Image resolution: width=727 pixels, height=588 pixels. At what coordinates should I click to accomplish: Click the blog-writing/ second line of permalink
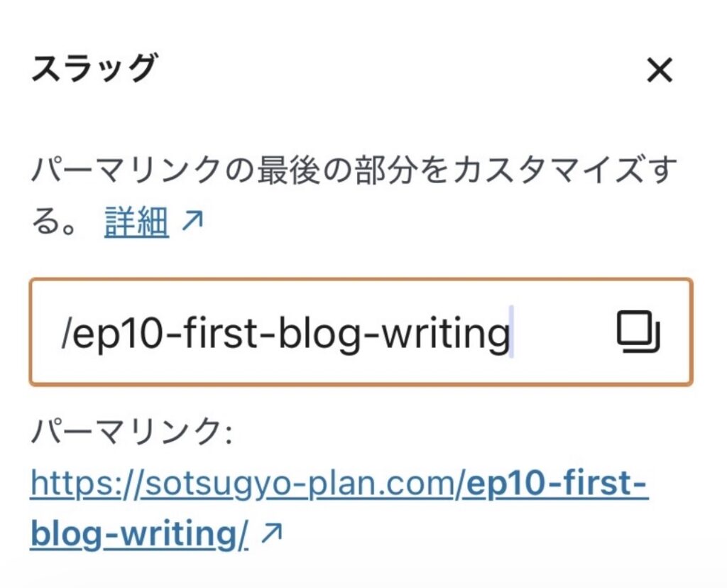pos(139,535)
